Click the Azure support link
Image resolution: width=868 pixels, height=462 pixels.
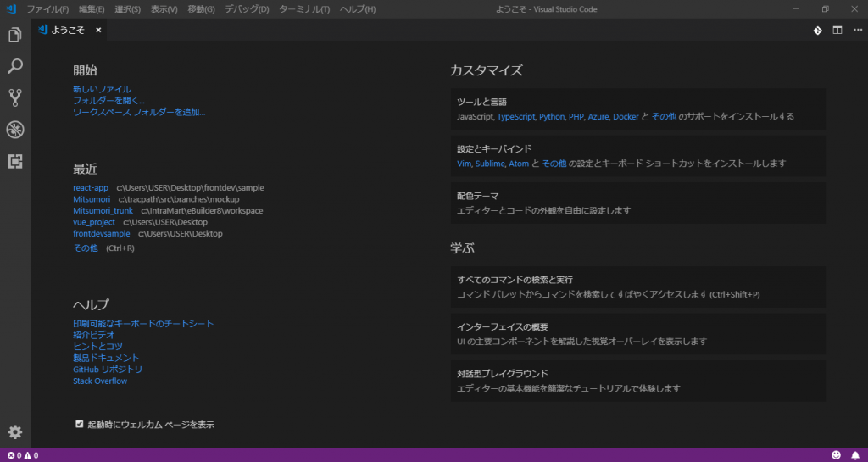[x=598, y=117]
